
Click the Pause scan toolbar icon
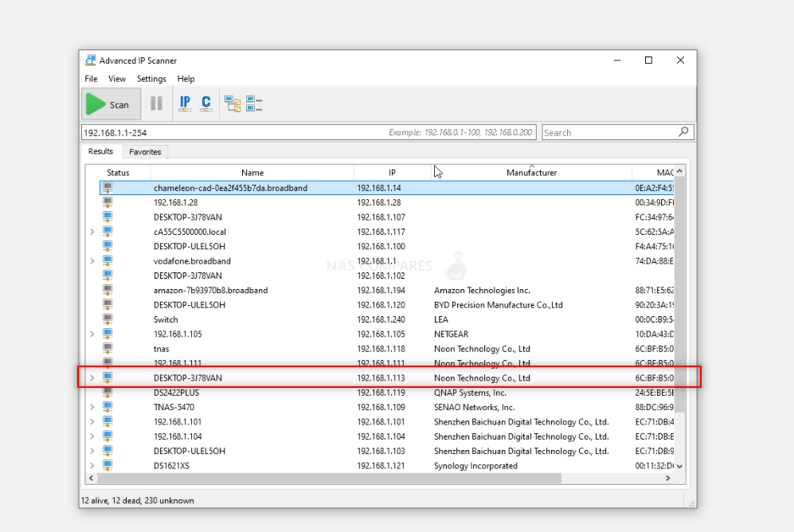click(x=156, y=104)
